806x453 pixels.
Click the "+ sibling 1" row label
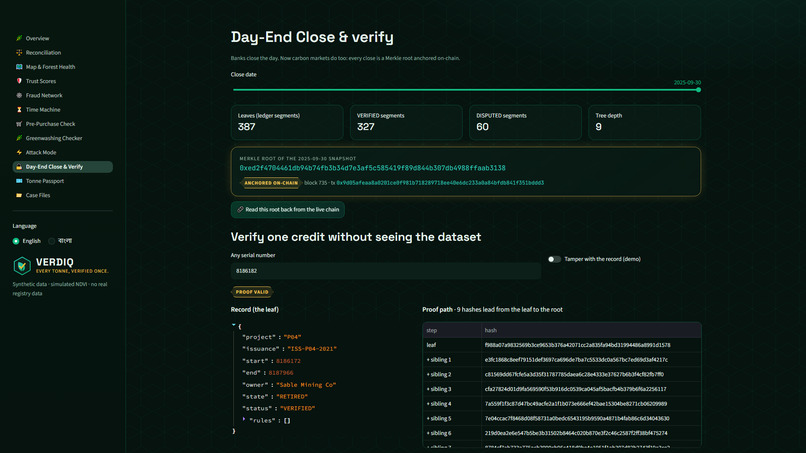[x=439, y=360]
